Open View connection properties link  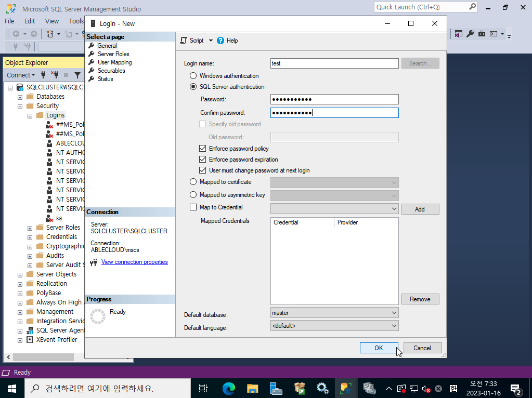(x=134, y=262)
